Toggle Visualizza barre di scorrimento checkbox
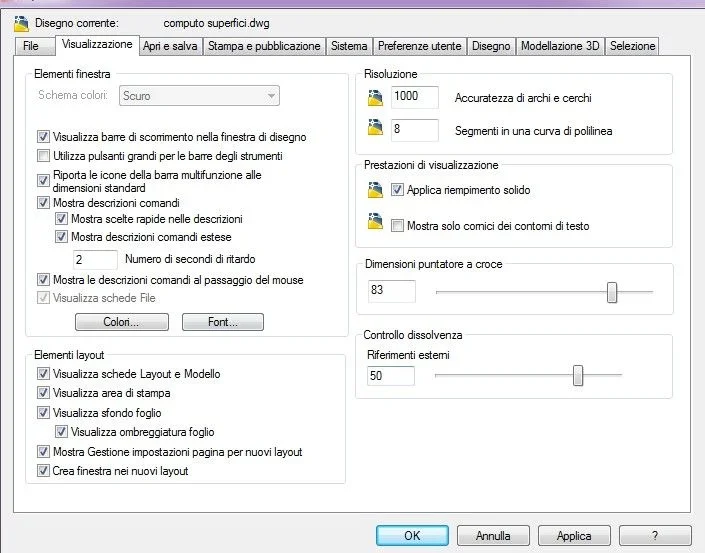The height and width of the screenshot is (553, 705). (x=43, y=137)
